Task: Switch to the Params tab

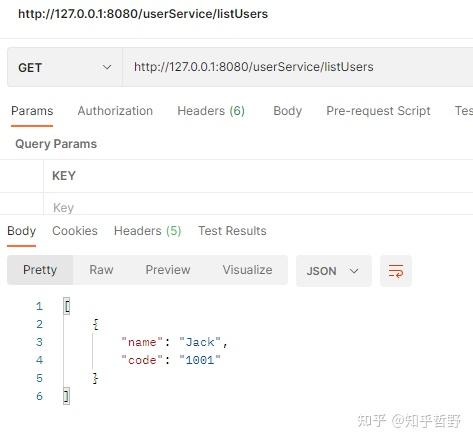Action: pyautogui.click(x=32, y=111)
